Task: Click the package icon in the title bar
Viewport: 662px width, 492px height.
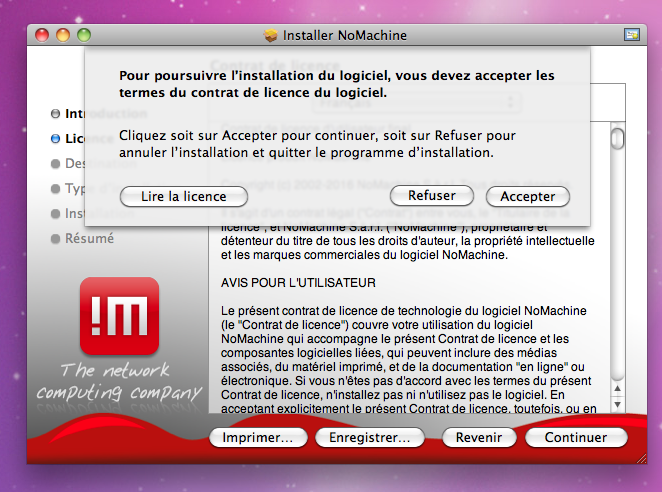Action: point(271,35)
